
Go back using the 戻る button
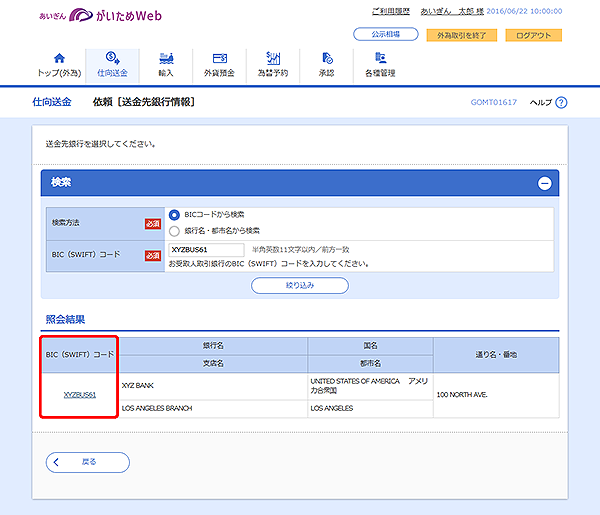tap(88, 462)
